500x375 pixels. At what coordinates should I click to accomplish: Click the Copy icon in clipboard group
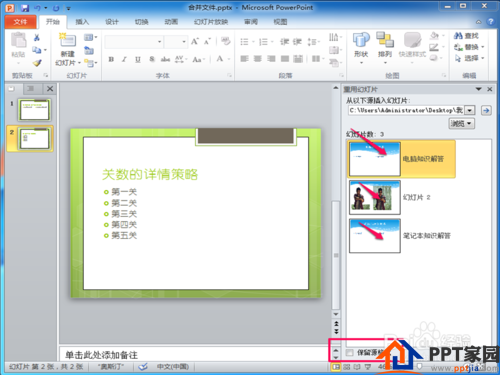(x=37, y=50)
